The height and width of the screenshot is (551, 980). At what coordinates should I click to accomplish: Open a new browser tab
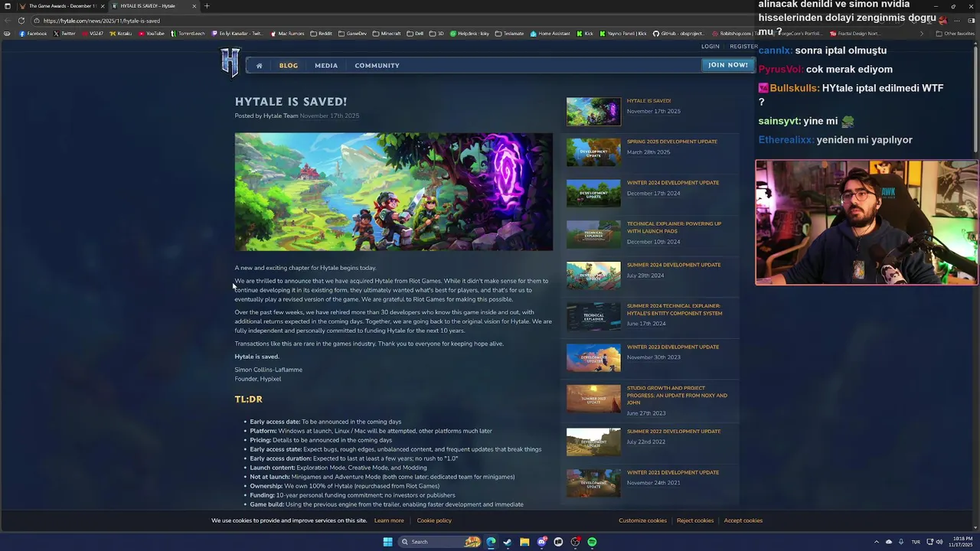pos(206,6)
